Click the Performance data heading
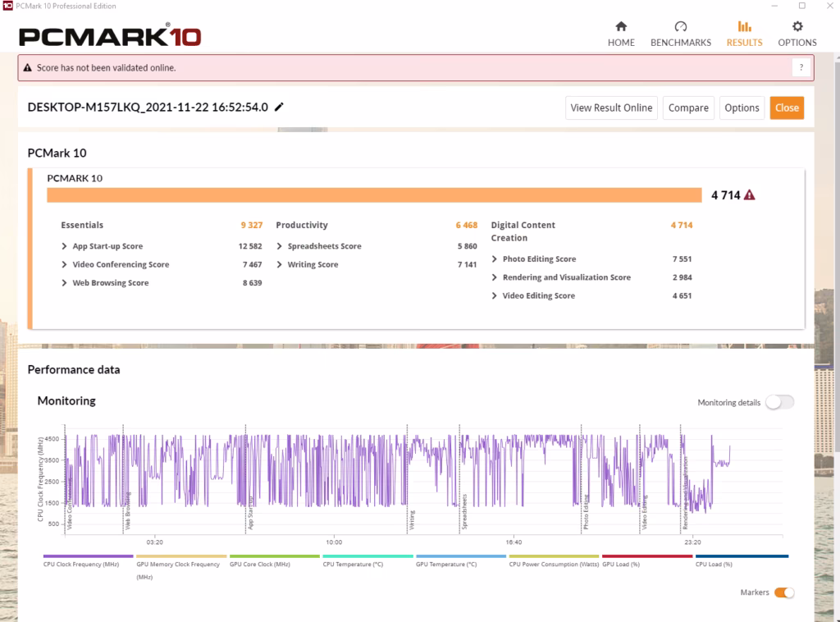840x622 pixels. coord(74,369)
